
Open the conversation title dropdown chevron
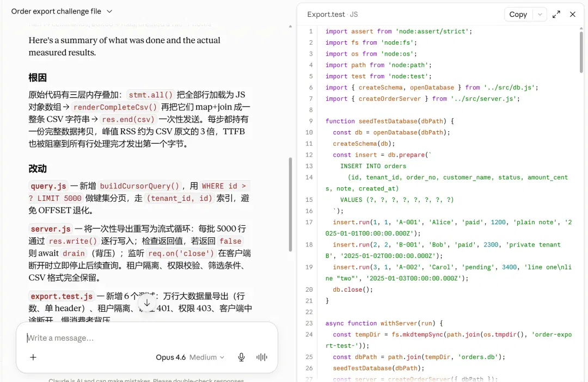[109, 11]
